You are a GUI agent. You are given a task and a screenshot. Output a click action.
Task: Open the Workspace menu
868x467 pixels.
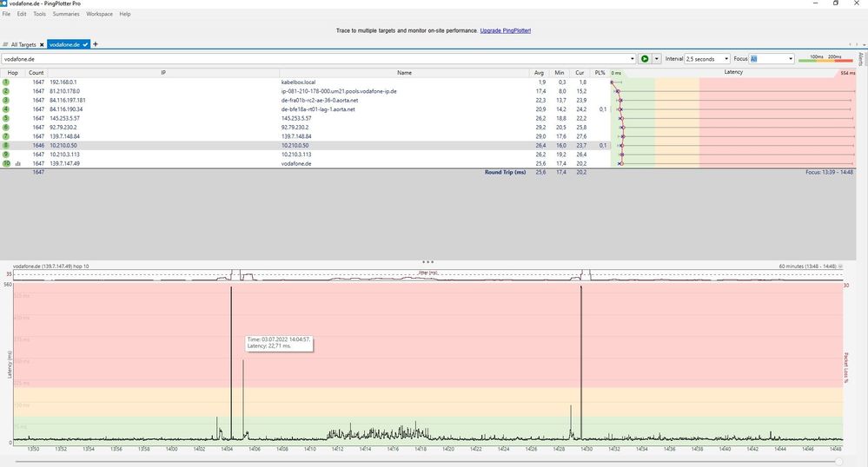coord(99,14)
